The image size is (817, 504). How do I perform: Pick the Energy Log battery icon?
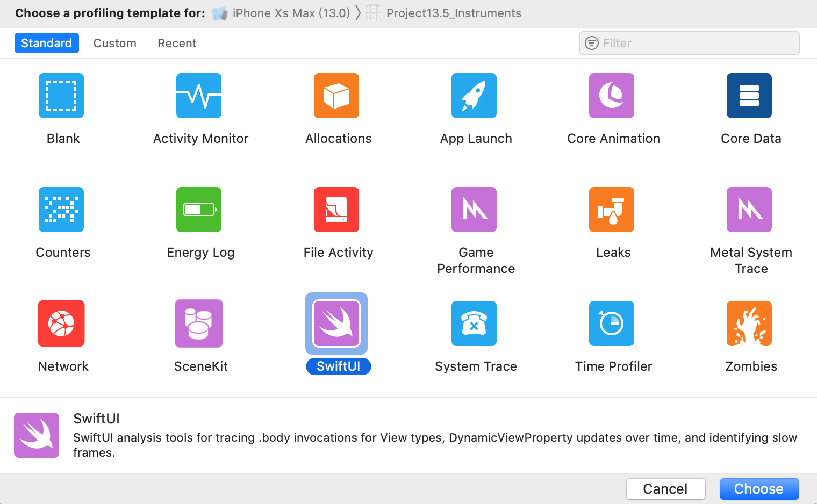pos(199,210)
